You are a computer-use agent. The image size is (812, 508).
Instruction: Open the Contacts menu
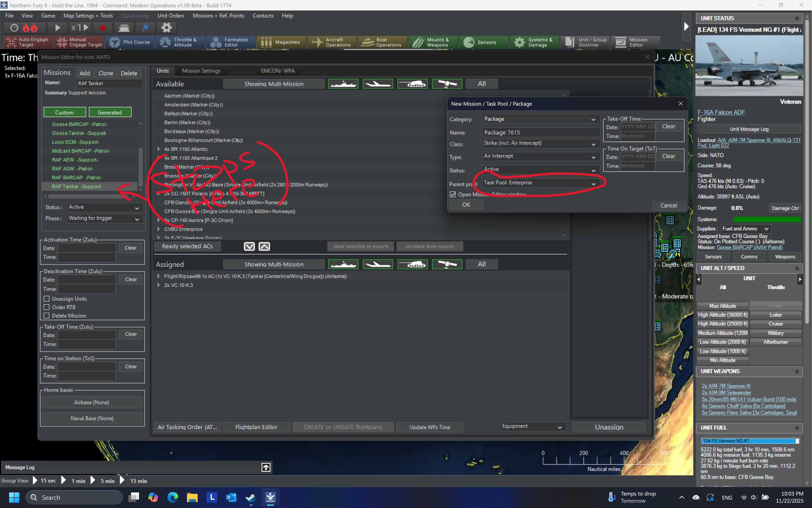click(263, 15)
